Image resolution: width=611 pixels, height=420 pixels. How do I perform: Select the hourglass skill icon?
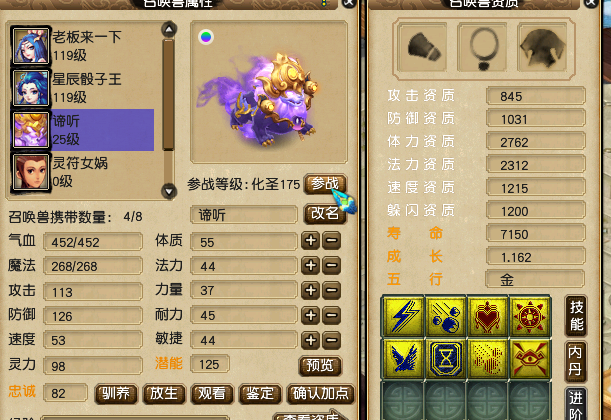tap(446, 359)
